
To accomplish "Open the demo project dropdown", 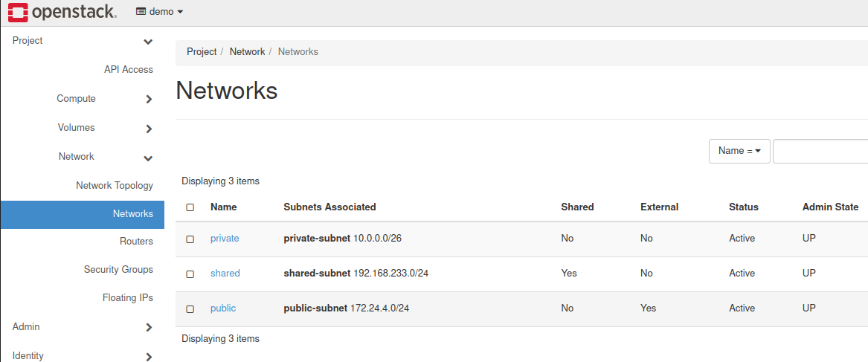I will click(159, 12).
